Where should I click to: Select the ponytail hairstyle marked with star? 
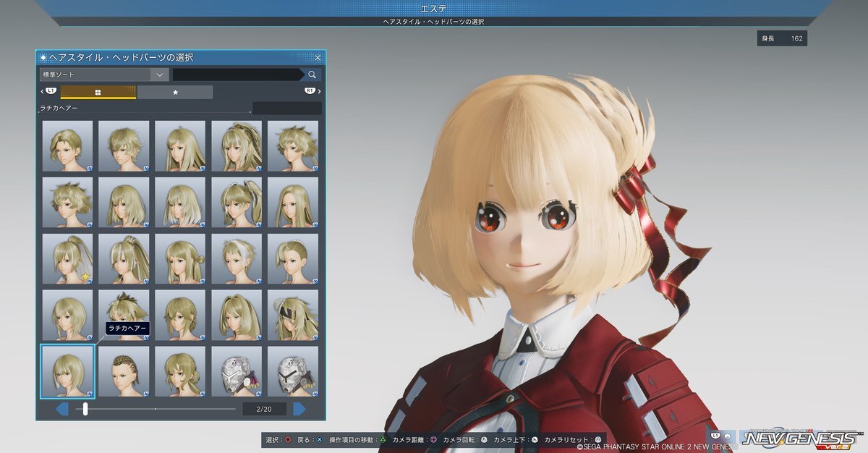coord(67,259)
